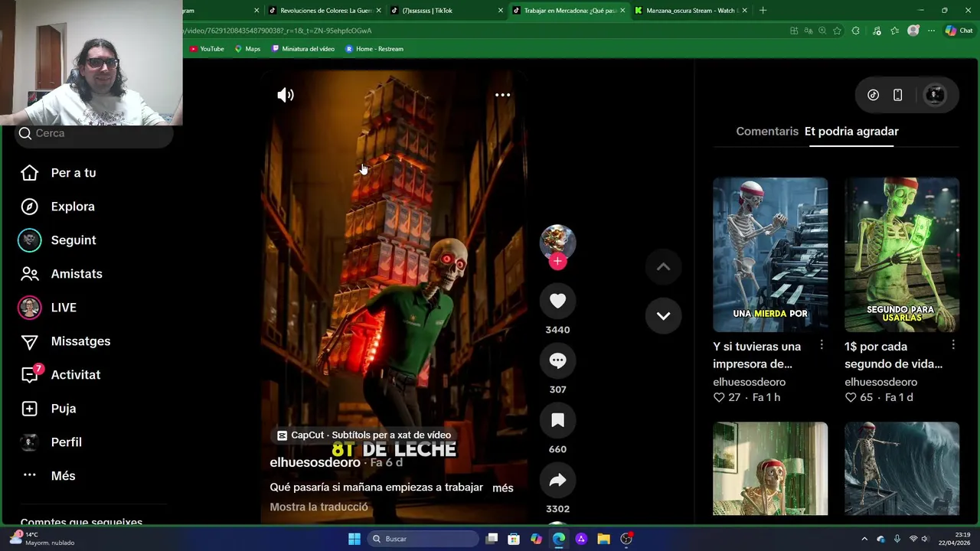
Task: Open File Explorer from the taskbar
Action: (x=603, y=539)
